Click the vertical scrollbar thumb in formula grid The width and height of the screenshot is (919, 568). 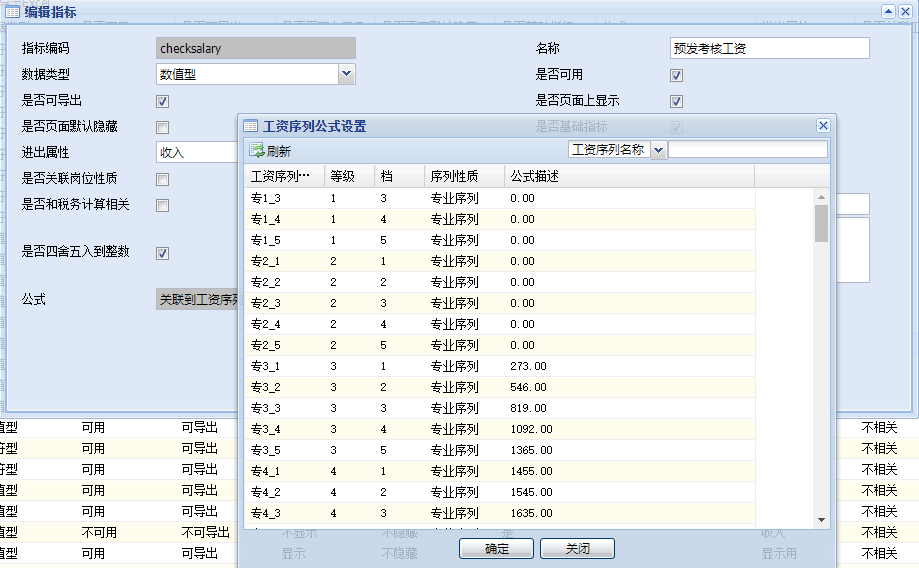pyautogui.click(x=821, y=223)
